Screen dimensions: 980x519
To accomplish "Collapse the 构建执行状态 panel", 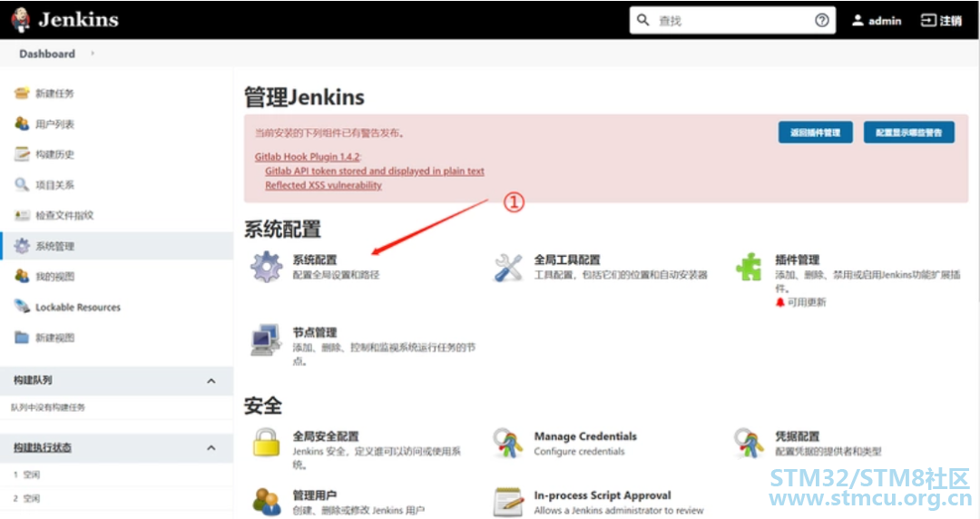I will pyautogui.click(x=211, y=447).
